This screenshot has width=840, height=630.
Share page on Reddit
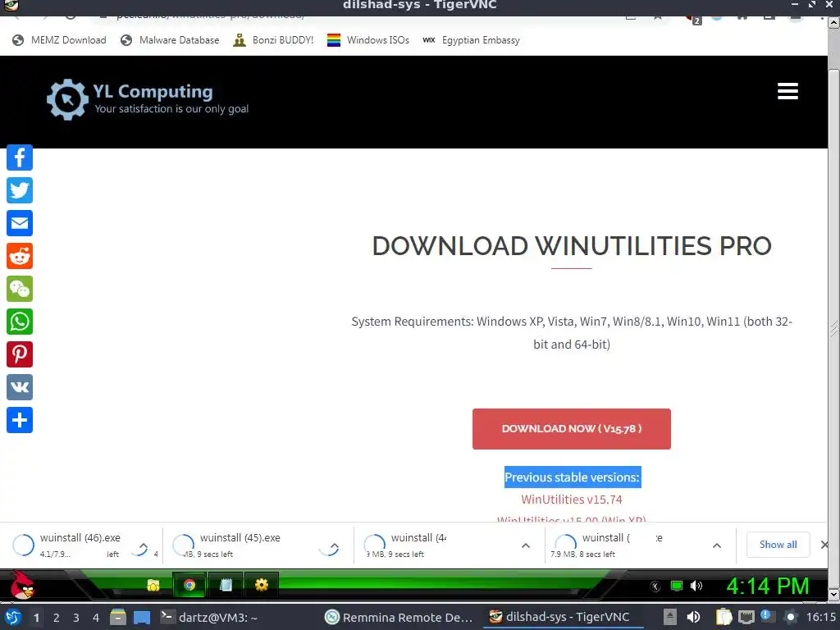(x=20, y=256)
